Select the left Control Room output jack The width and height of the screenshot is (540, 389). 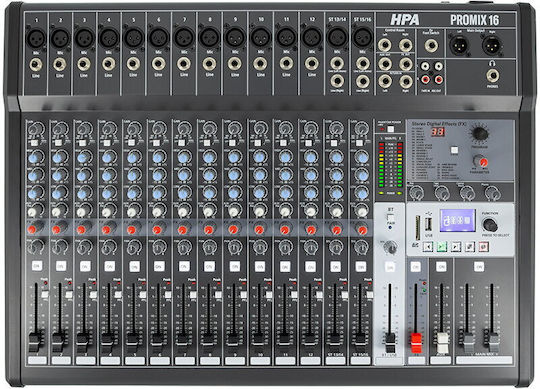384,45
